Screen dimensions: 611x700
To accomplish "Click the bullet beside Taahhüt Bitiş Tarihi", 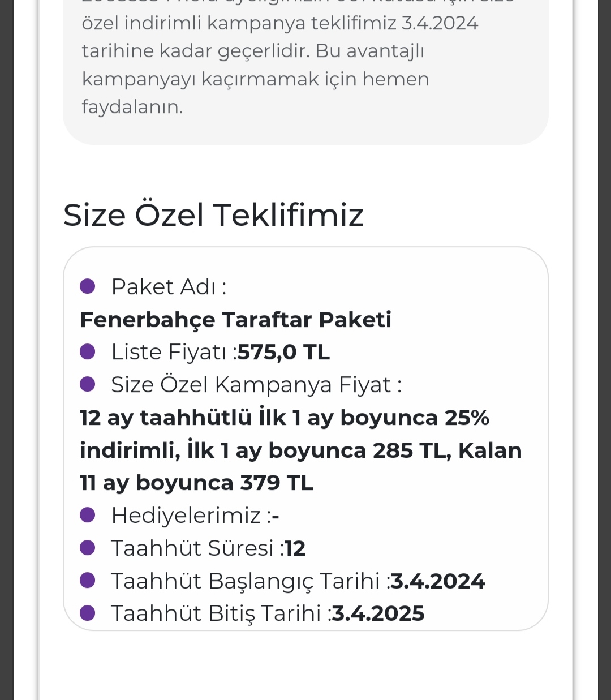I will pyautogui.click(x=88, y=613).
